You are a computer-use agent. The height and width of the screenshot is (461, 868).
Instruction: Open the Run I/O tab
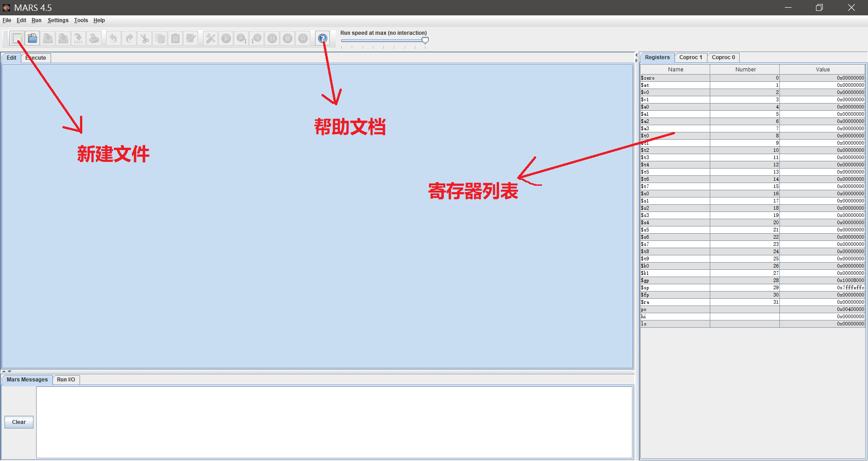pyautogui.click(x=66, y=380)
